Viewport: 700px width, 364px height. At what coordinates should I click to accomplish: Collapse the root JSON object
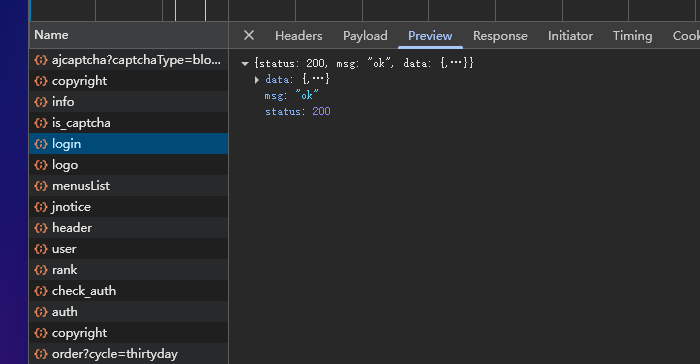point(245,64)
